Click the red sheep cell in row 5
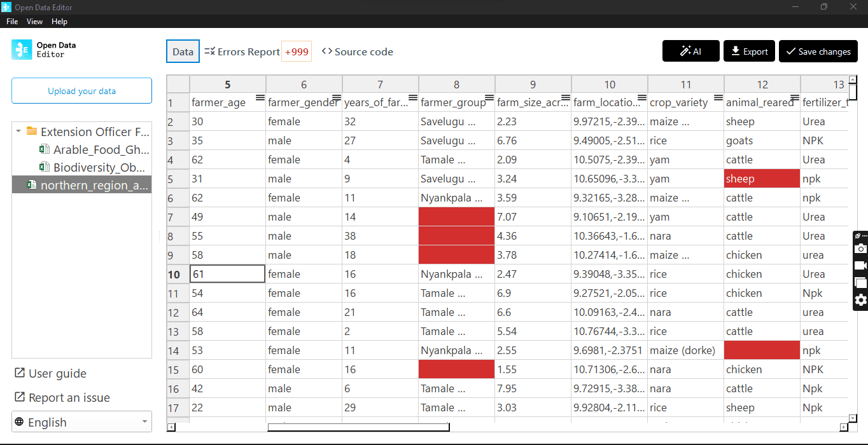This screenshot has height=445, width=868. tap(762, 179)
